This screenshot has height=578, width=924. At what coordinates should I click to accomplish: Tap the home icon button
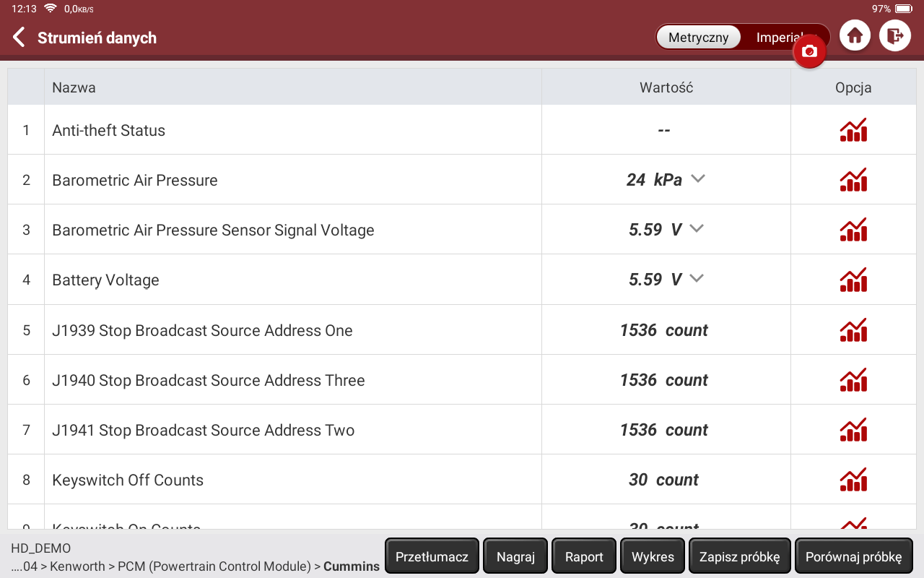pos(855,35)
